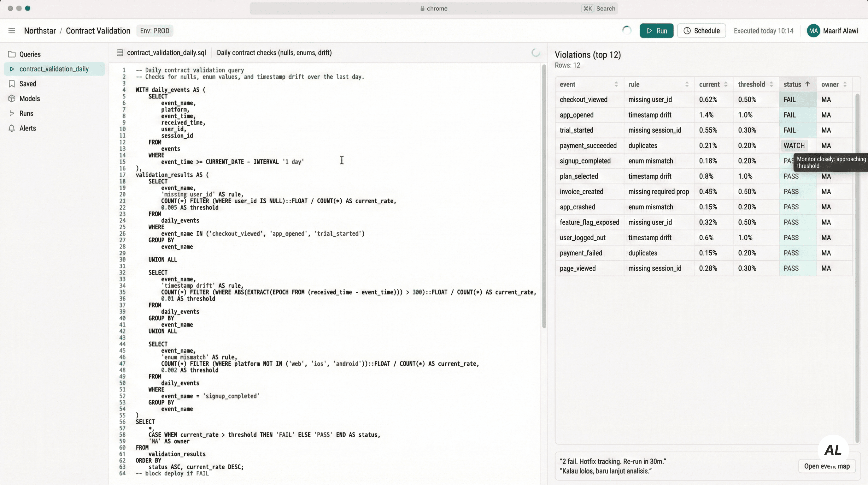The height and width of the screenshot is (485, 868).
Task: Click the Saved bookmark icon
Action: [12, 84]
